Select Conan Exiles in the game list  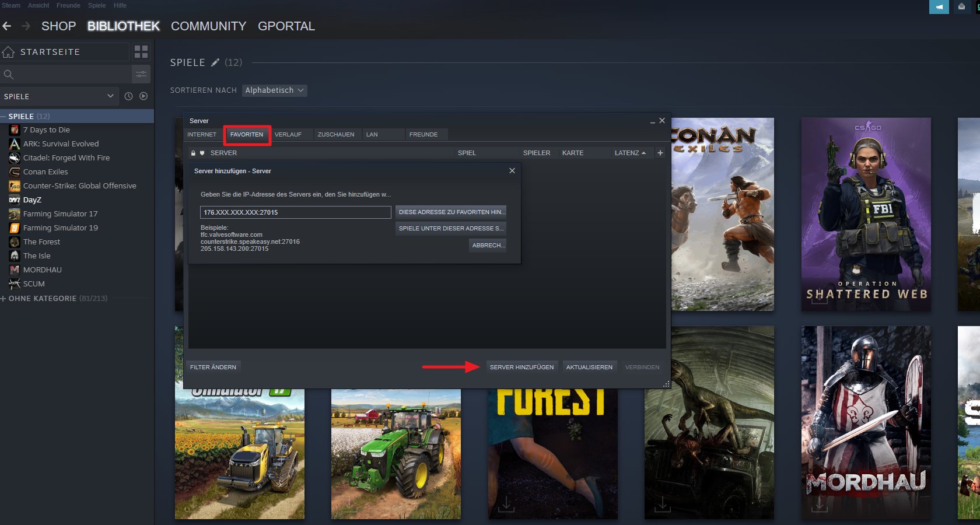tap(45, 172)
